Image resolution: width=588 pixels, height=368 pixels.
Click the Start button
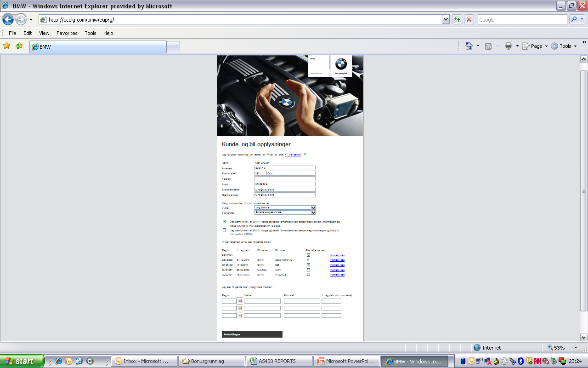[22, 361]
